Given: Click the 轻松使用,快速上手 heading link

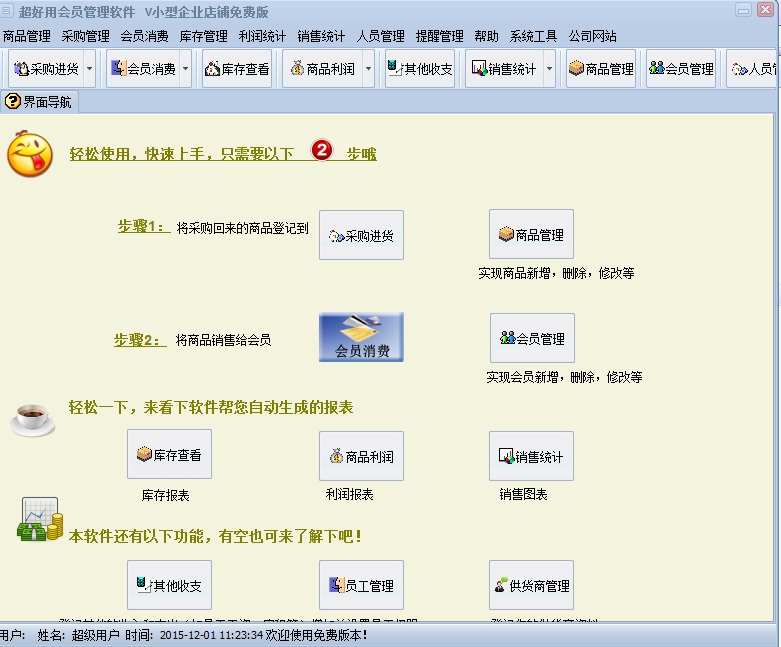Looking at the screenshot, I should 223,153.
